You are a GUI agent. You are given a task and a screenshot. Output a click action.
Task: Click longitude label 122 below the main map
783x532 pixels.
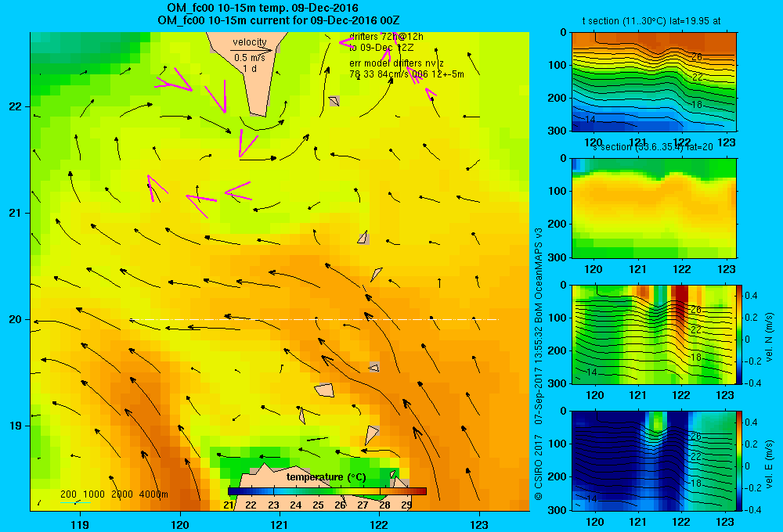coord(380,525)
